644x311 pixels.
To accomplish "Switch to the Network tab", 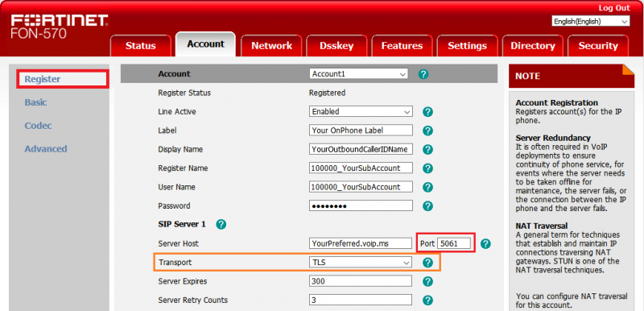I will [x=271, y=46].
